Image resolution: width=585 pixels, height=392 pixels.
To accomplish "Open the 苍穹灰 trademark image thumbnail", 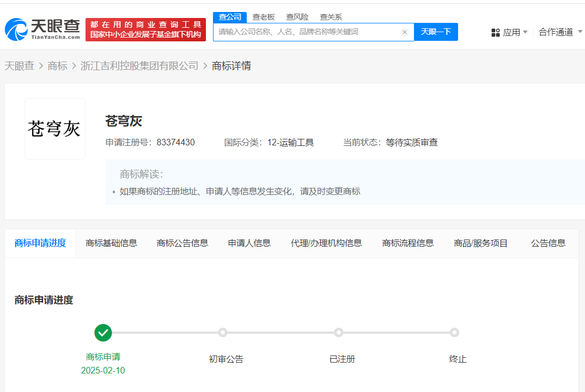I will tap(55, 128).
